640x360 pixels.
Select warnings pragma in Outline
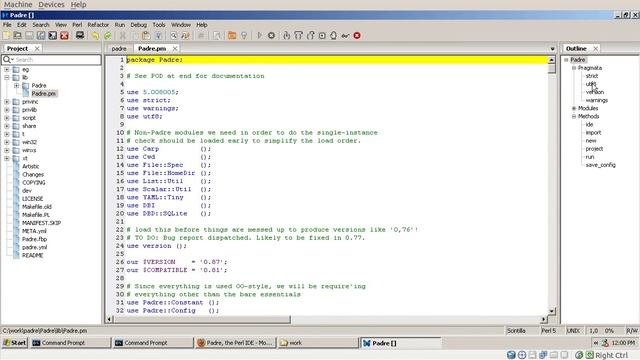coord(597,100)
